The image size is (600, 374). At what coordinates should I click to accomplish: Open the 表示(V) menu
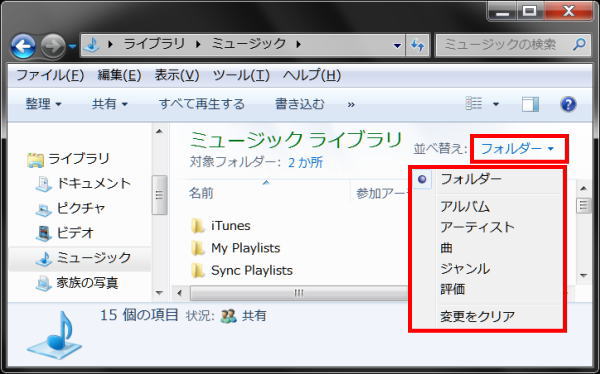click(x=177, y=75)
